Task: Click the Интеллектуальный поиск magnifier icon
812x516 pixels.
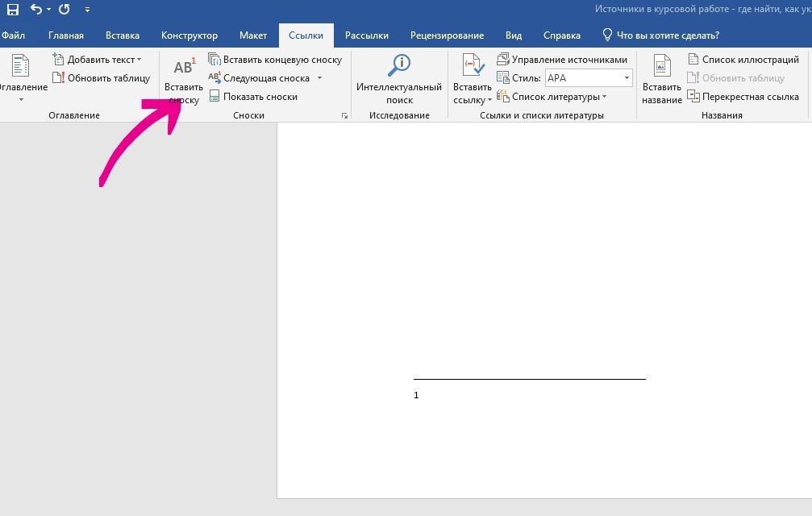Action: pos(399,65)
